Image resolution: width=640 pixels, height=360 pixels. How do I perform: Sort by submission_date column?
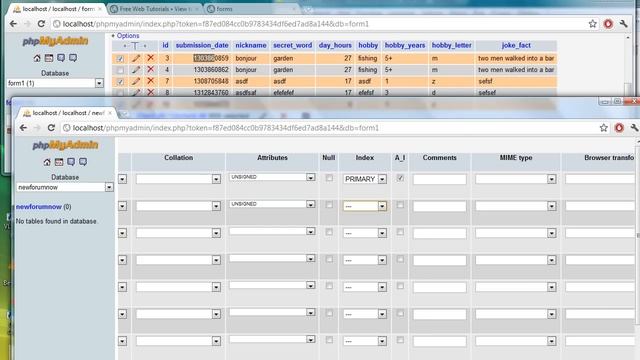202,45
